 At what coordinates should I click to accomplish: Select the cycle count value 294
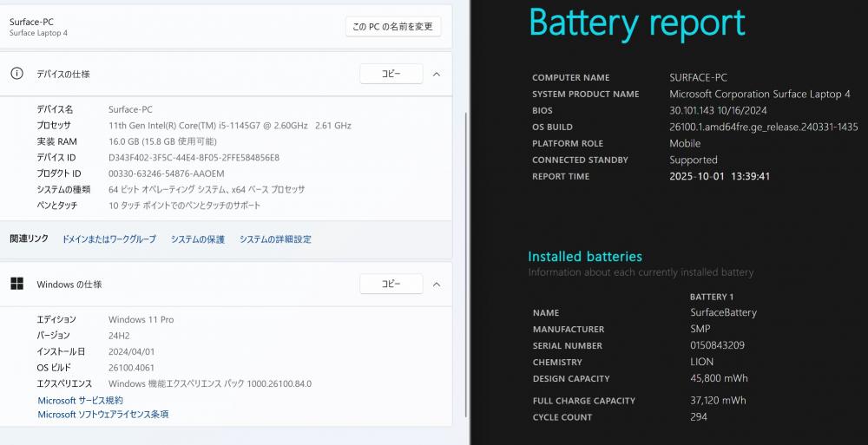[x=698, y=416]
